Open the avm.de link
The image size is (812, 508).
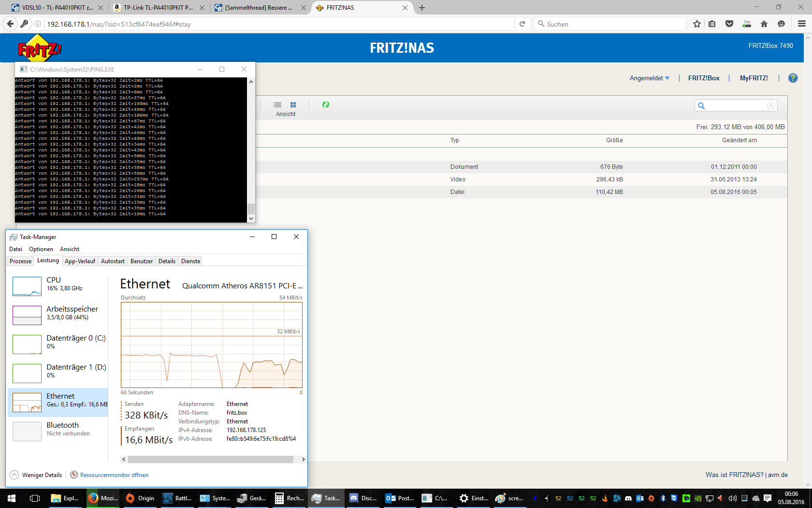(778, 475)
